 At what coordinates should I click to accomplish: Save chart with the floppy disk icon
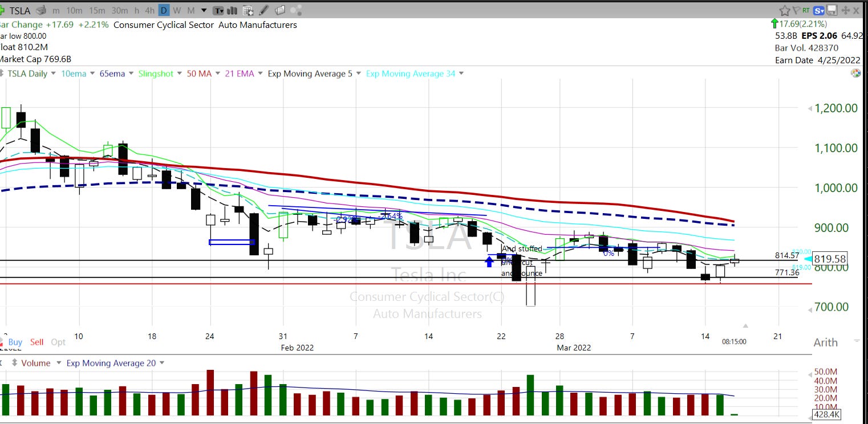click(x=832, y=10)
